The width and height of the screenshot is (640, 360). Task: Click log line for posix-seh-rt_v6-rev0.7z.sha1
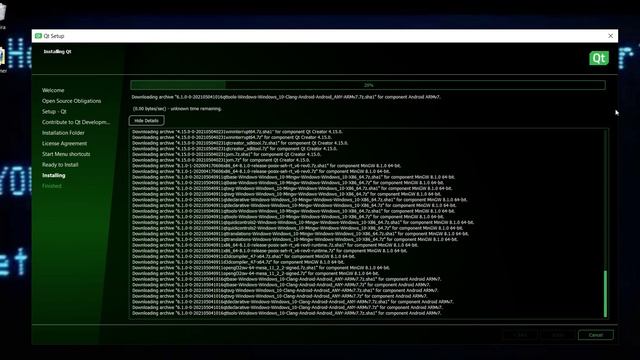[x=266, y=166]
